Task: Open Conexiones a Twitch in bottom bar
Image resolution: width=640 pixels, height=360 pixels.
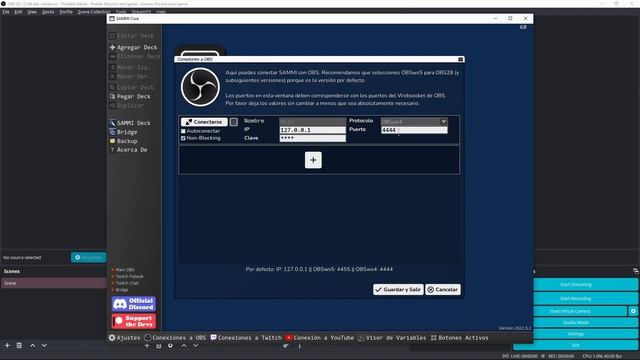Action: tap(246, 338)
